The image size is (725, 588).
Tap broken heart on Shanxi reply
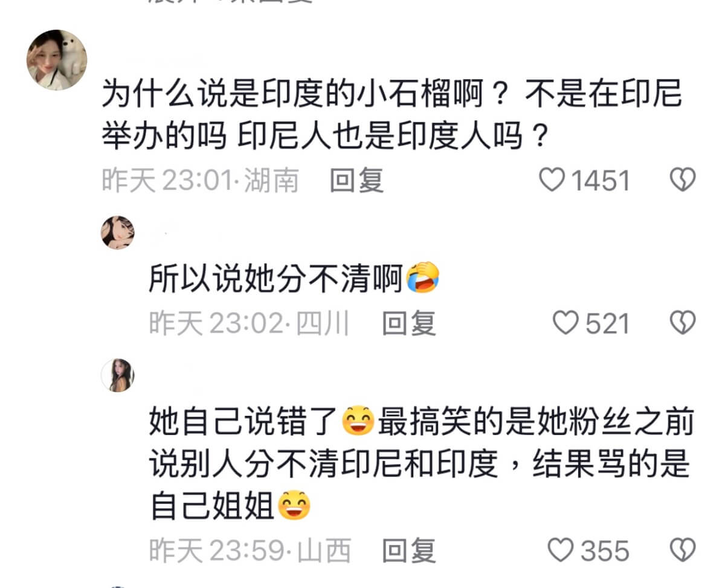coord(683,550)
